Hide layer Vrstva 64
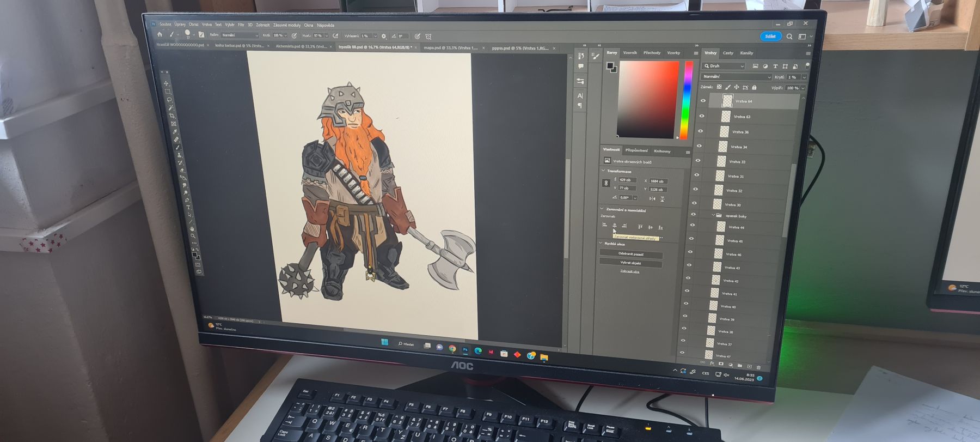This screenshot has height=442, width=980. point(703,101)
